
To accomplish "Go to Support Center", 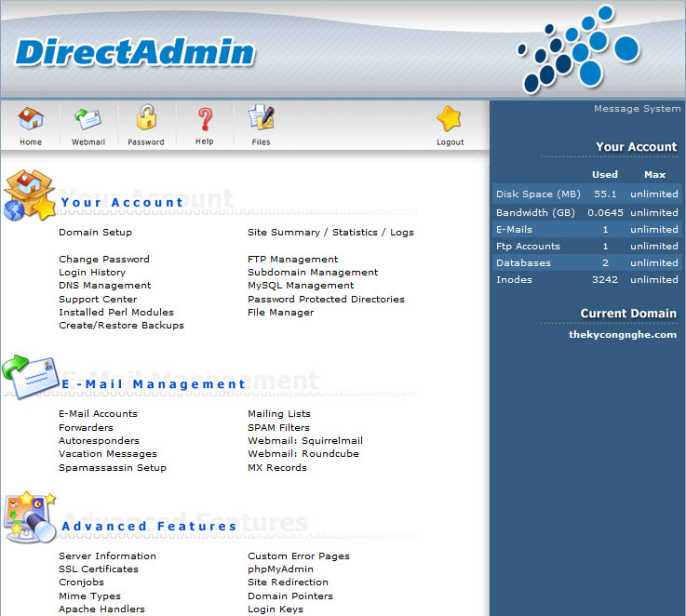I will (x=98, y=300).
